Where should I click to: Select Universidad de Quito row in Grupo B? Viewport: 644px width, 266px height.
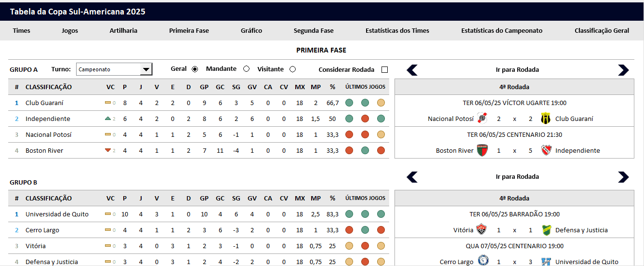click(197, 214)
